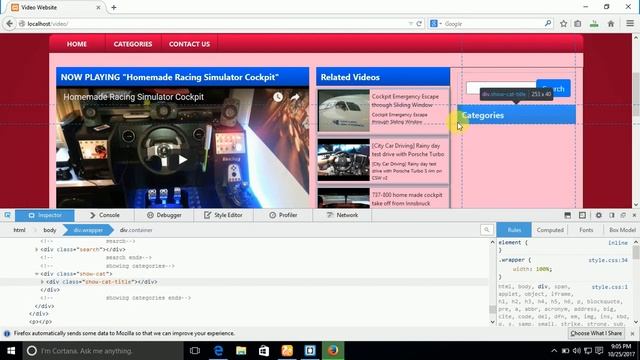Open the downloads arrow icon
The height and width of the screenshot is (360, 640).
594,24
